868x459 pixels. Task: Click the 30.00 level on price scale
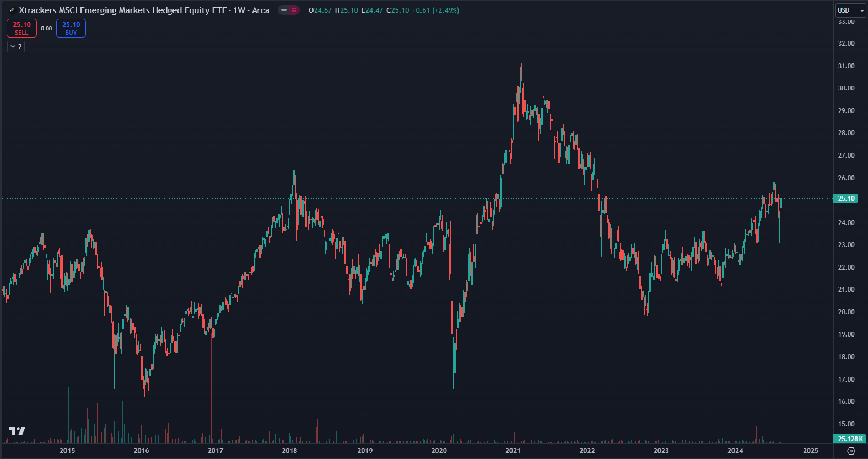tap(846, 88)
